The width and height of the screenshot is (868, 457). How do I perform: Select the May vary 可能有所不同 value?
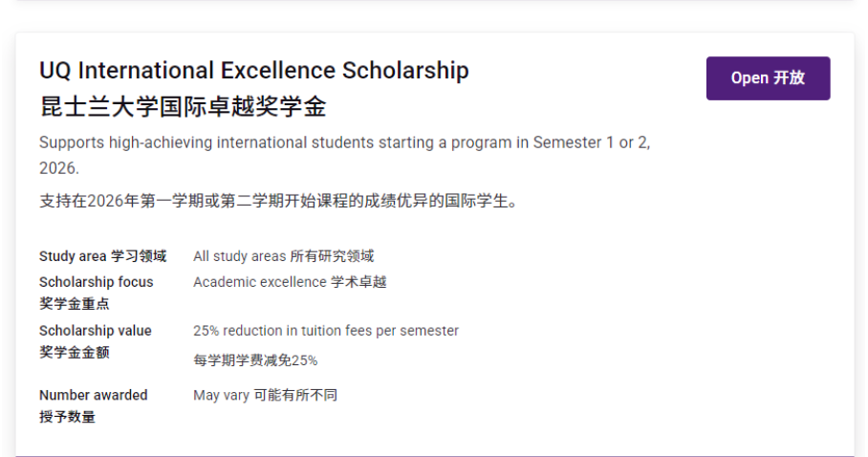tap(265, 395)
